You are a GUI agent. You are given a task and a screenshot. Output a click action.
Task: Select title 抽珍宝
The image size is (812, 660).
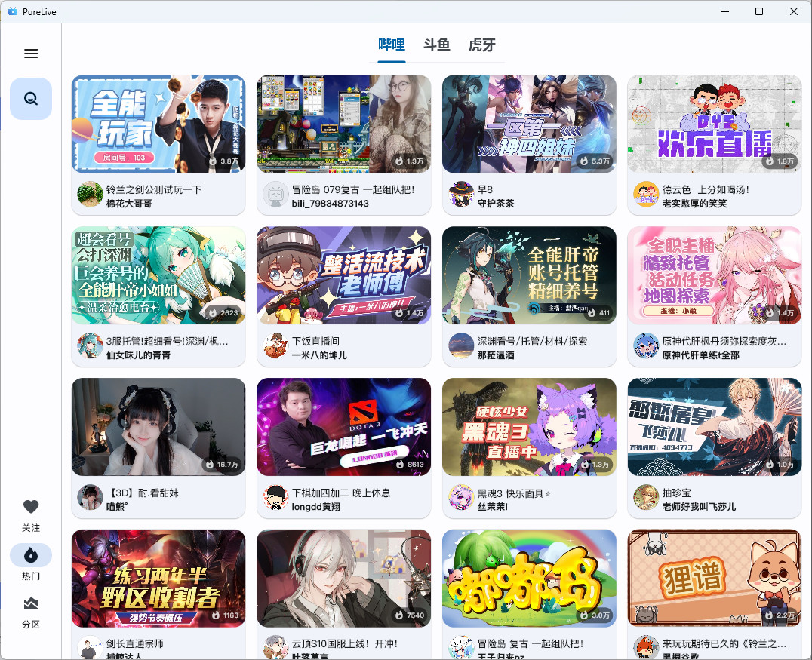click(x=676, y=493)
